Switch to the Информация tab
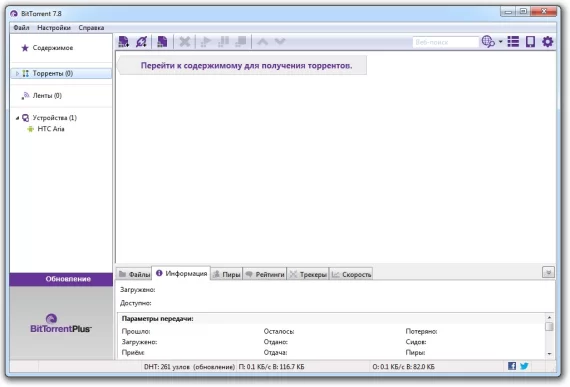This screenshot has width=570, height=387. [181, 273]
